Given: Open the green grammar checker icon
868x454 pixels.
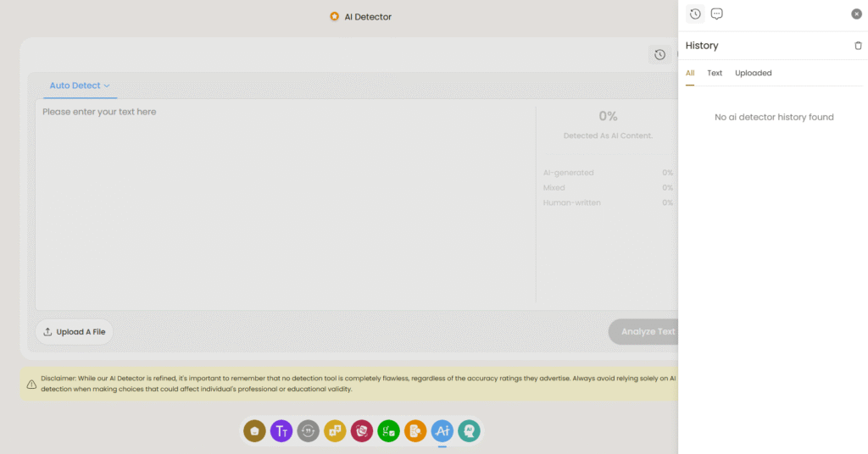Looking at the screenshot, I should tap(388, 431).
